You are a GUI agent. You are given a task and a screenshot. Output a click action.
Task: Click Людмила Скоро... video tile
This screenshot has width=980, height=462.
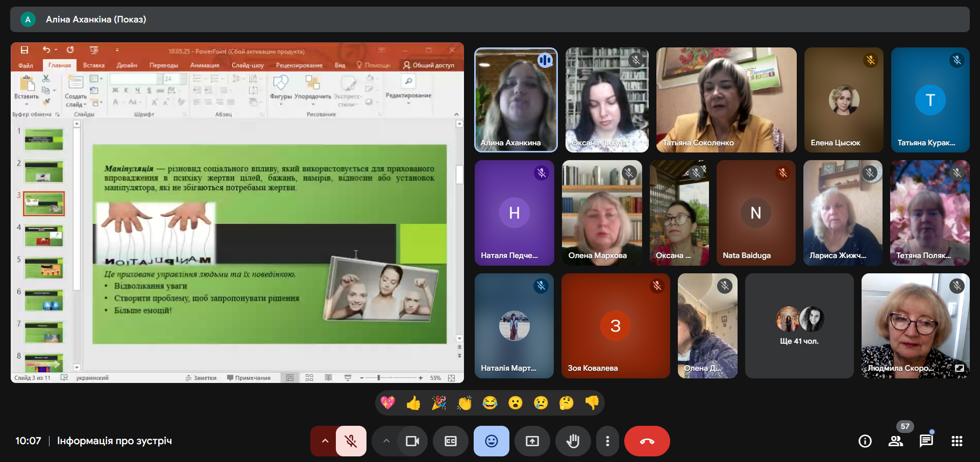tap(915, 326)
